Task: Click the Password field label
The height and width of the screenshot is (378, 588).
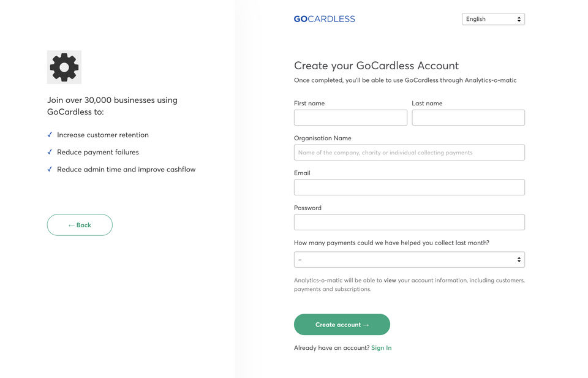Action: pyautogui.click(x=307, y=208)
